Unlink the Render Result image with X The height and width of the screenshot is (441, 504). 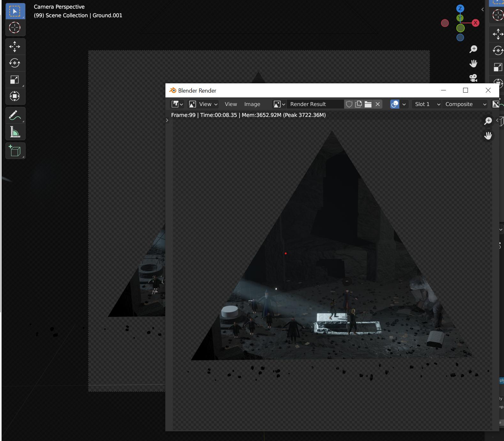(x=378, y=104)
